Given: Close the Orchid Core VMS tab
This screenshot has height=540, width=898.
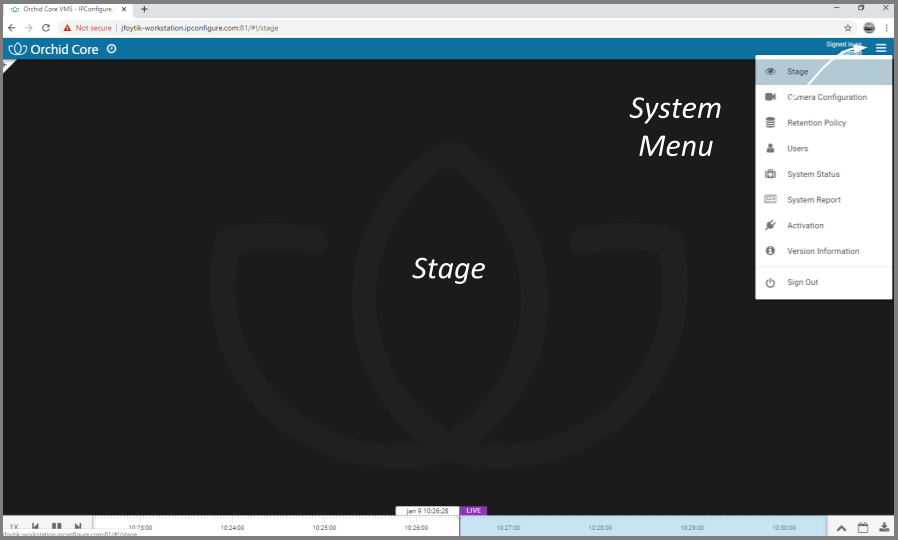Looking at the screenshot, I should click(124, 9).
